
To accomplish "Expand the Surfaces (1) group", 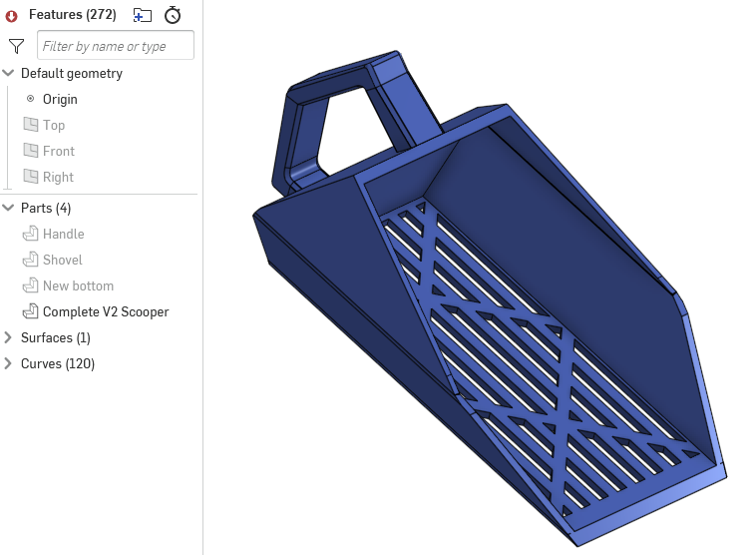I will coord(8,337).
